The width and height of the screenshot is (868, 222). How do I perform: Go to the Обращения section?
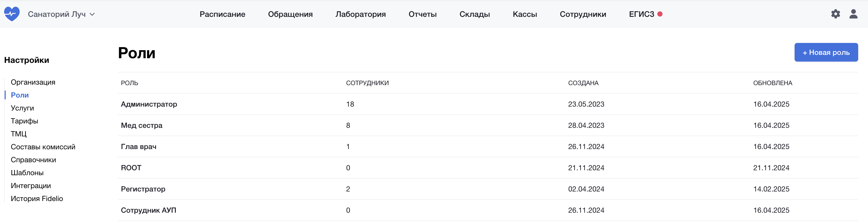tap(290, 14)
